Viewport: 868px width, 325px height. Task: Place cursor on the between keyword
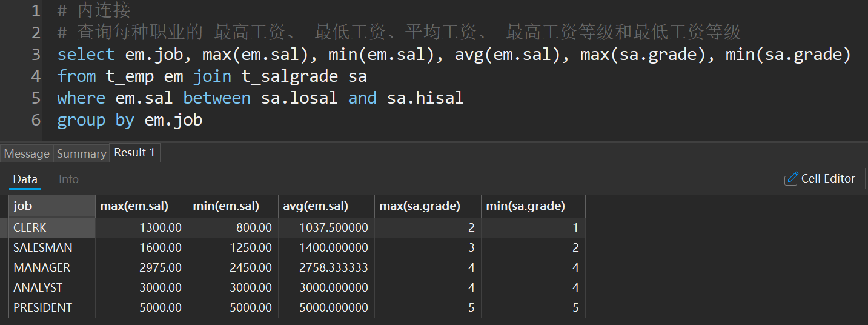pos(217,98)
